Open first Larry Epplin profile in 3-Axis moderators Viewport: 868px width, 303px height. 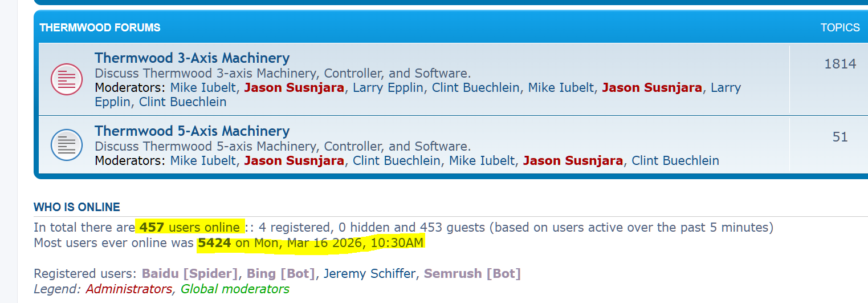pyautogui.click(x=388, y=87)
